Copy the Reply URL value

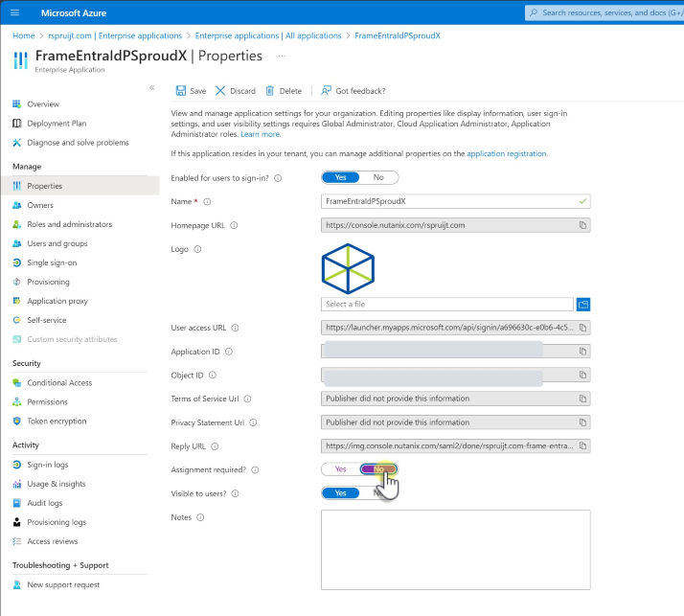click(x=581, y=445)
